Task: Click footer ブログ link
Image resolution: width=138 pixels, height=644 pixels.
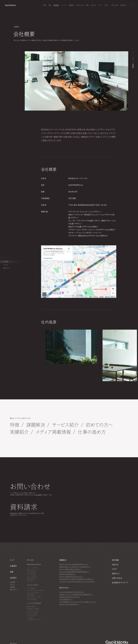Action: point(114,569)
